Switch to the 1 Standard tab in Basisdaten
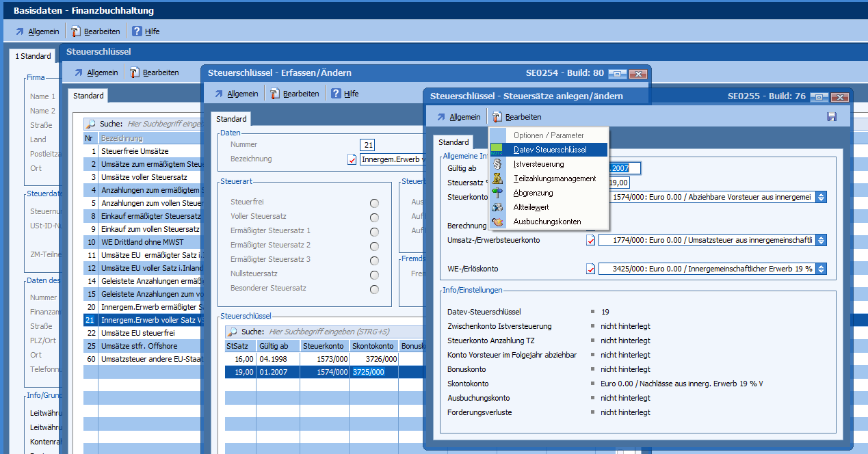 [x=33, y=56]
